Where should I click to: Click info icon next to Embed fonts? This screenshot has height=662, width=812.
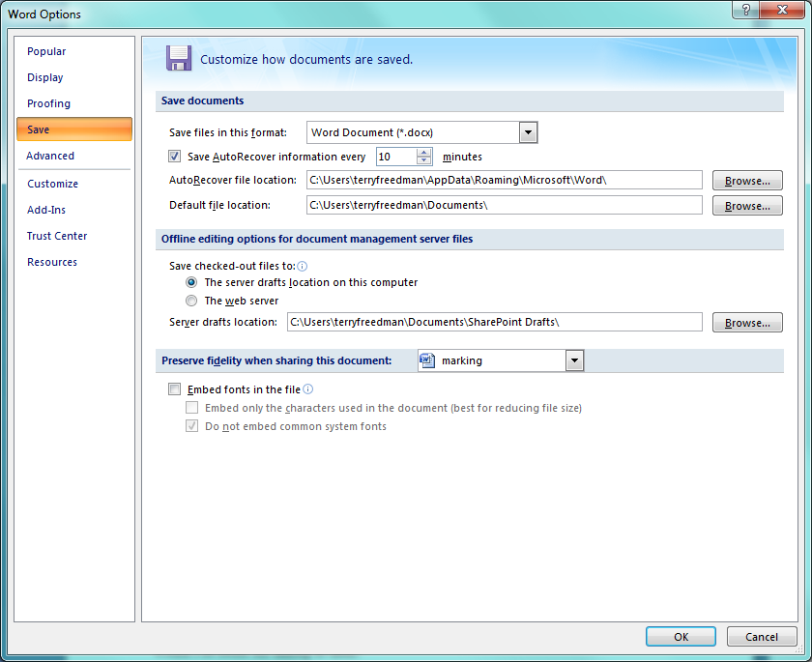[307, 389]
